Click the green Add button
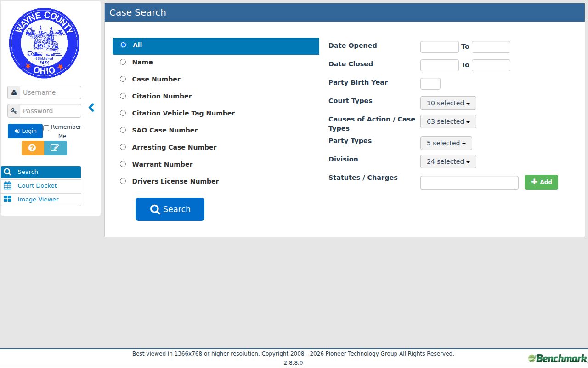Screen dimensions: 588x368 (x=541, y=182)
